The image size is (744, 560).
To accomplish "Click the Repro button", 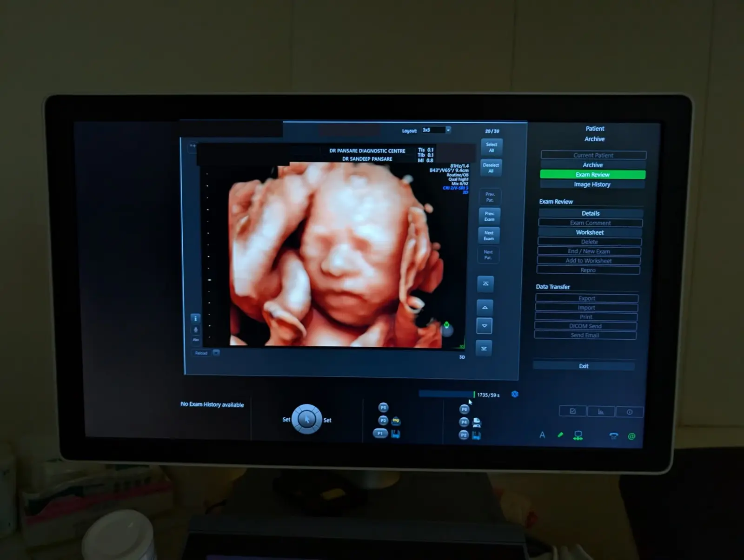I will (x=588, y=270).
